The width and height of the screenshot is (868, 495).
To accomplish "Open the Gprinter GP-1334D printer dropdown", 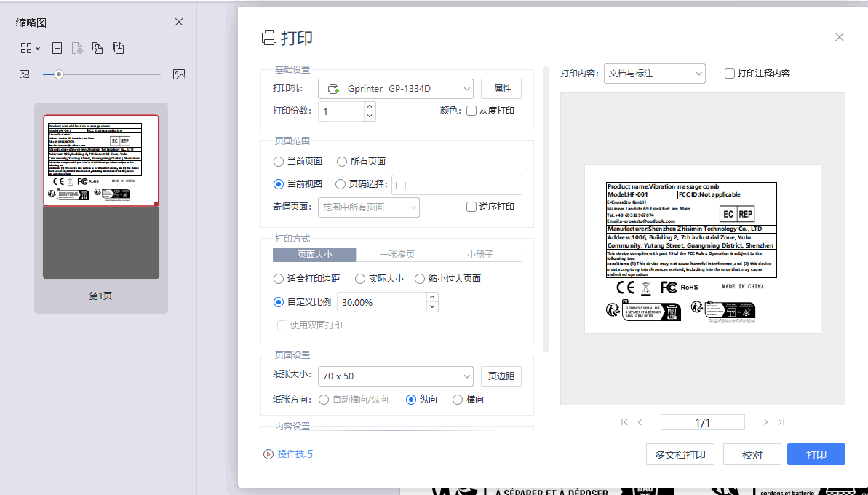I will point(396,89).
